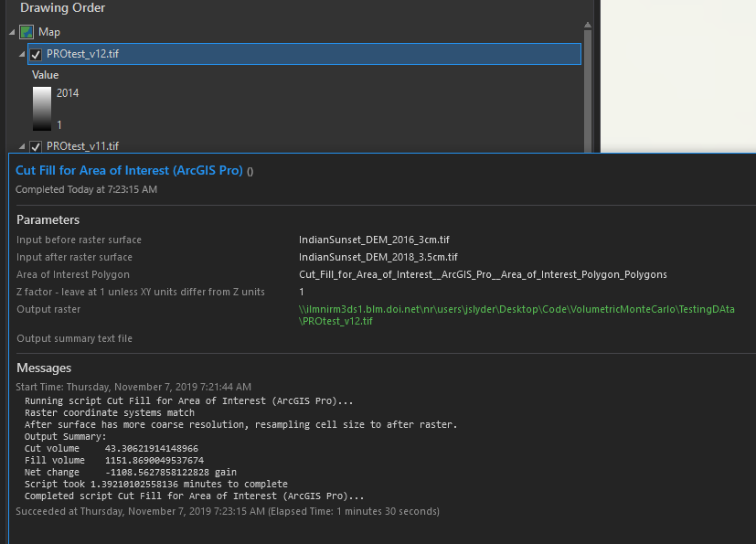Click the Output Summary: message line
The height and width of the screenshot is (544, 756).
(65, 436)
